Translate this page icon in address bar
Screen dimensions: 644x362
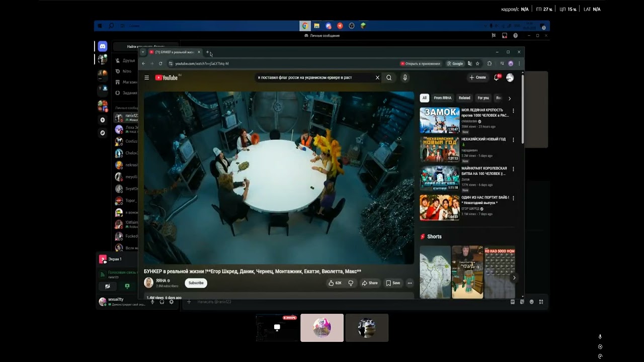click(x=469, y=63)
